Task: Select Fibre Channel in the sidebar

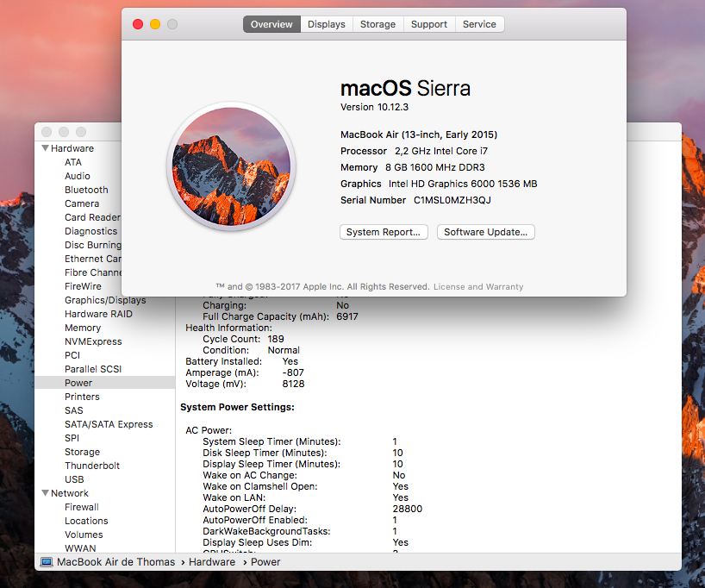Action: 92,272
